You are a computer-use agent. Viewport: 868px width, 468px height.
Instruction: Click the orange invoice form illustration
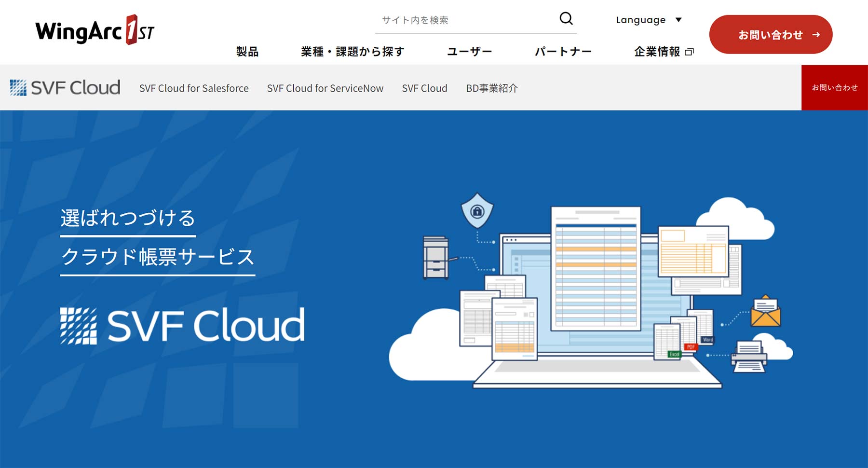tap(693, 251)
